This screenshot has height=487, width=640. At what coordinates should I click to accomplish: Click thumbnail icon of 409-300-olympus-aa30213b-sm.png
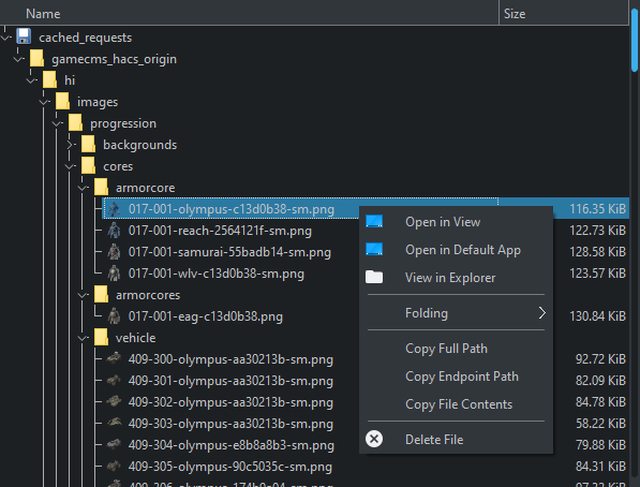click(114, 359)
